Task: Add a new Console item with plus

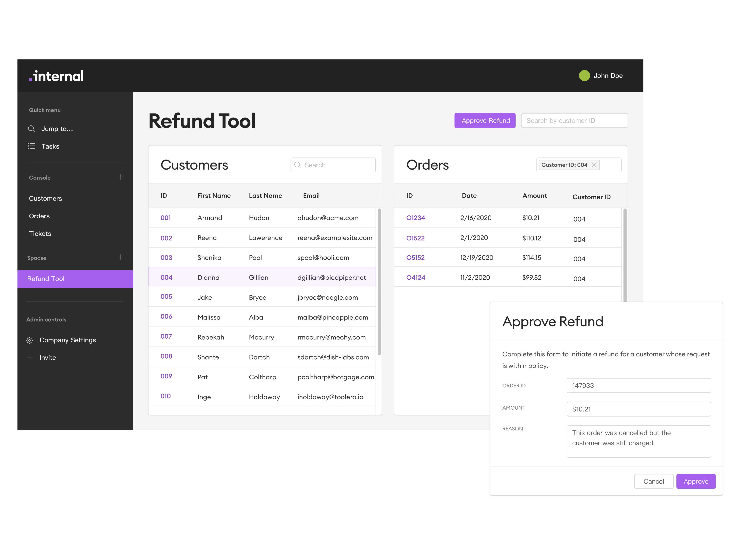Action: tap(120, 177)
